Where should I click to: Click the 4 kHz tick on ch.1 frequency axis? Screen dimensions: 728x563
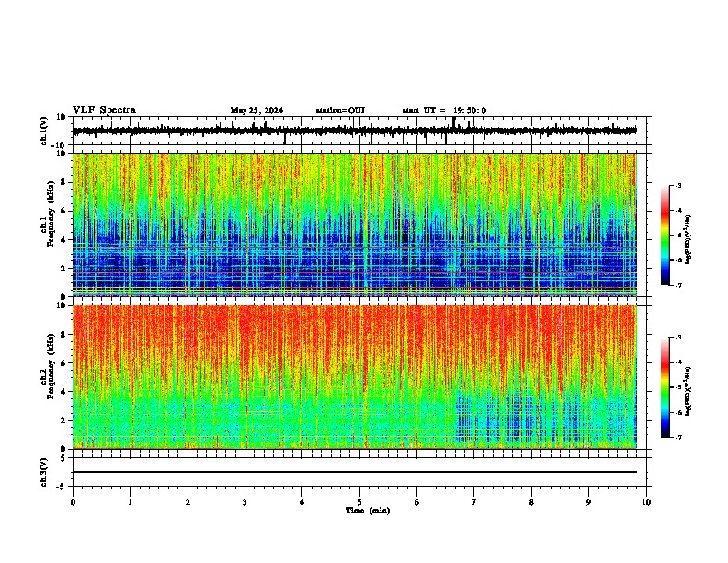[63, 239]
